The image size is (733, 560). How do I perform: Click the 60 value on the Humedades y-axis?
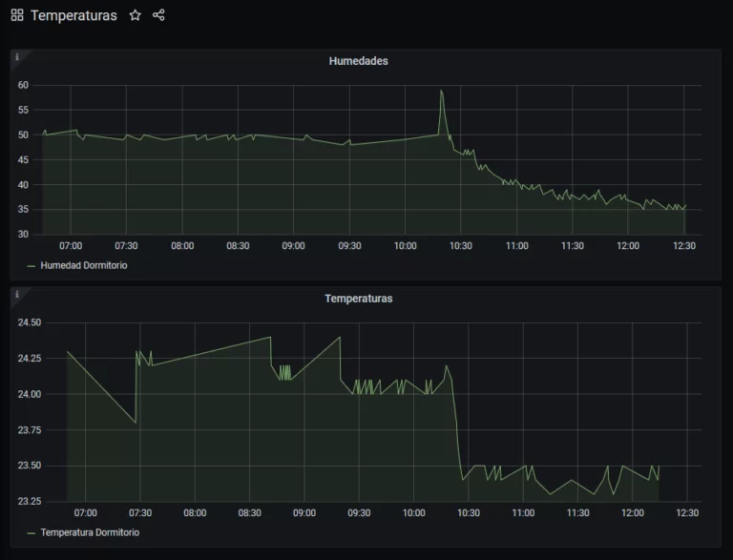[23, 86]
